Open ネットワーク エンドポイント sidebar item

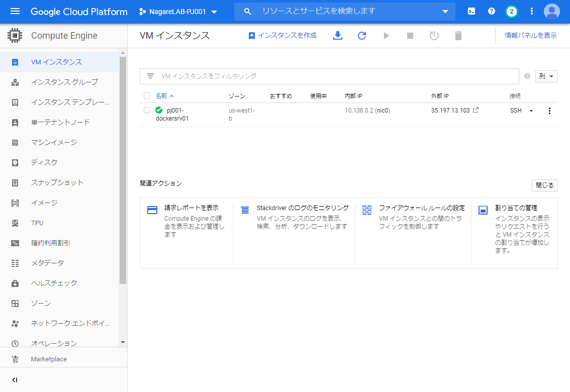click(x=59, y=323)
